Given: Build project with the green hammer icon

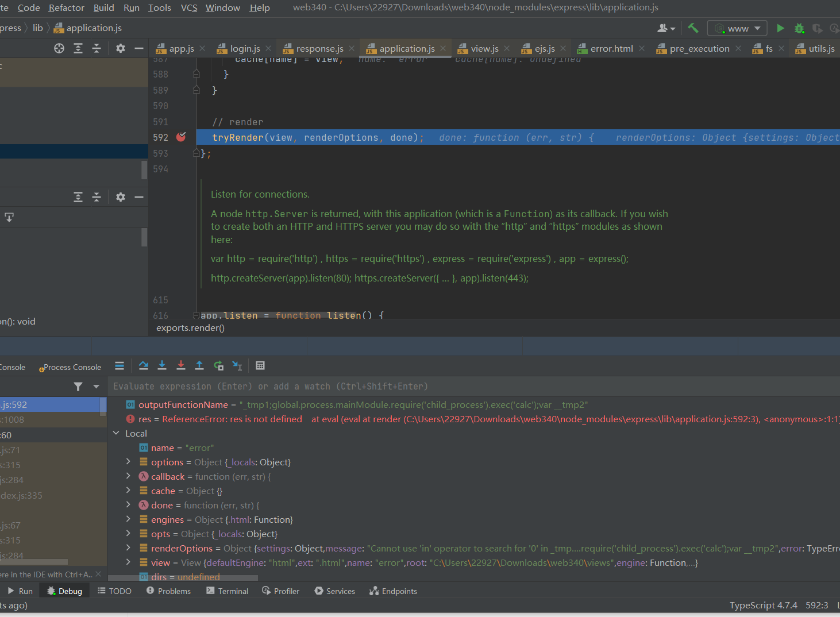Looking at the screenshot, I should coord(693,28).
